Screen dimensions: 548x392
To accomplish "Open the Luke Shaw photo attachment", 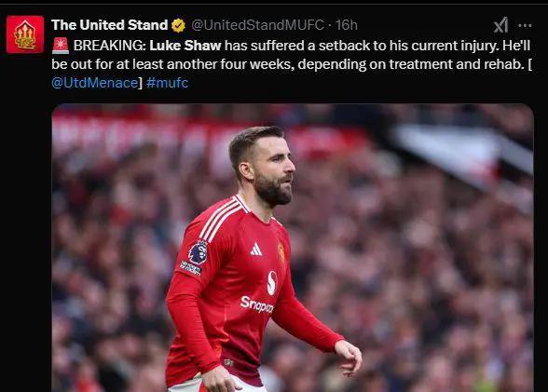I will (293, 248).
